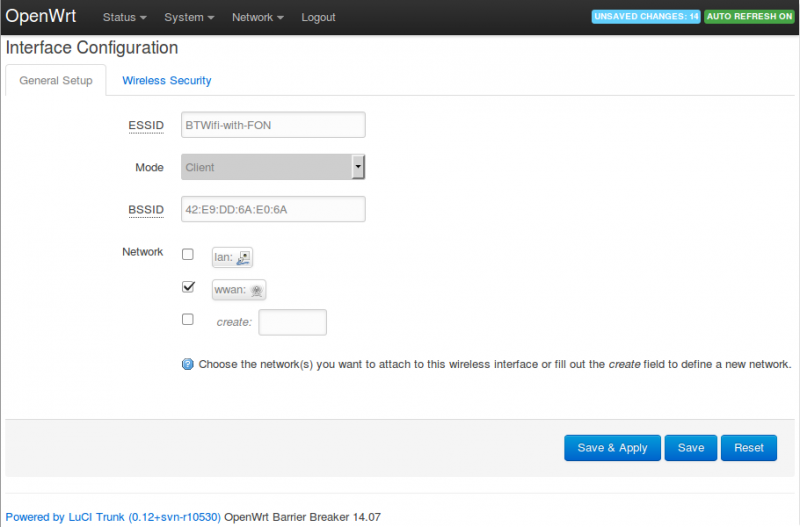Click the wwan wireless network icon
The width and height of the screenshot is (800, 527).
(256, 291)
